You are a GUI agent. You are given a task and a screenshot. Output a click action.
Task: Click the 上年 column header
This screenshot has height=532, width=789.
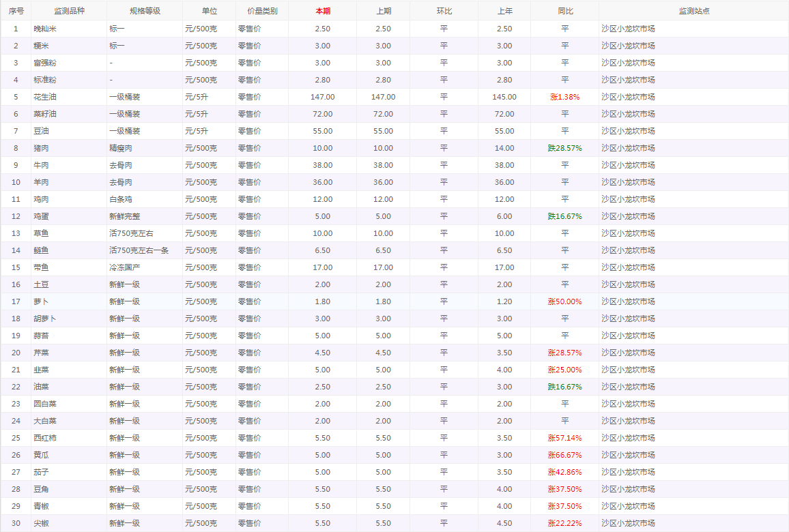click(x=504, y=11)
